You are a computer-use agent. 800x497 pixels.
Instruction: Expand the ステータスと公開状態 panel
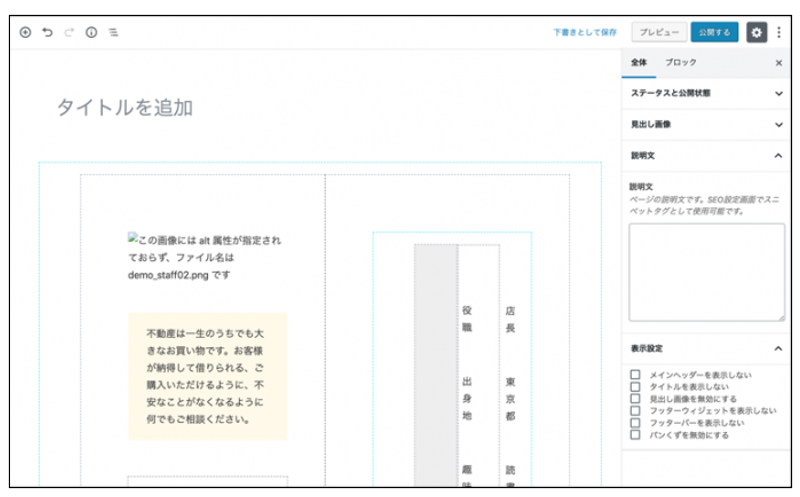coord(705,93)
